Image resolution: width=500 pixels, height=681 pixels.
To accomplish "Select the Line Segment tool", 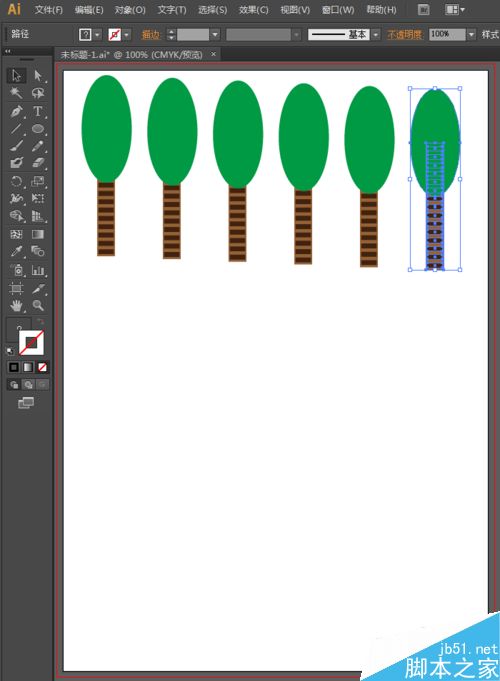I will pyautogui.click(x=17, y=129).
